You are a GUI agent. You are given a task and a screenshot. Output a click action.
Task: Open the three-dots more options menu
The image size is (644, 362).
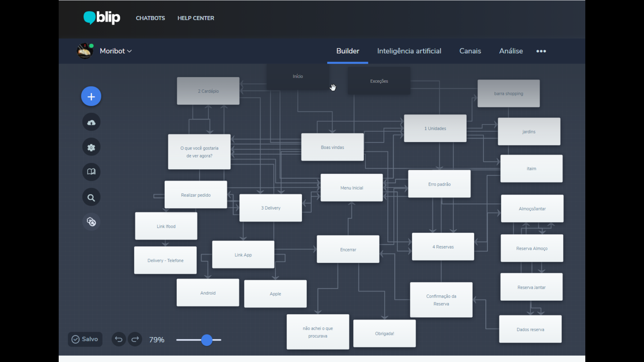(x=541, y=51)
